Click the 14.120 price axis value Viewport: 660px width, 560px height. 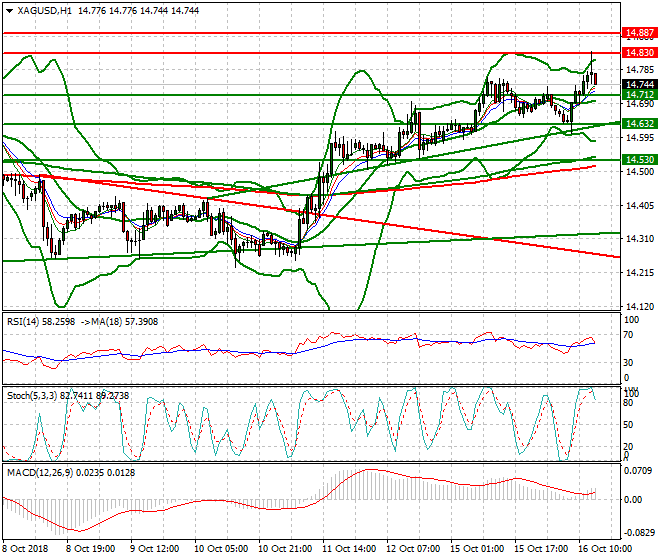pos(640,307)
